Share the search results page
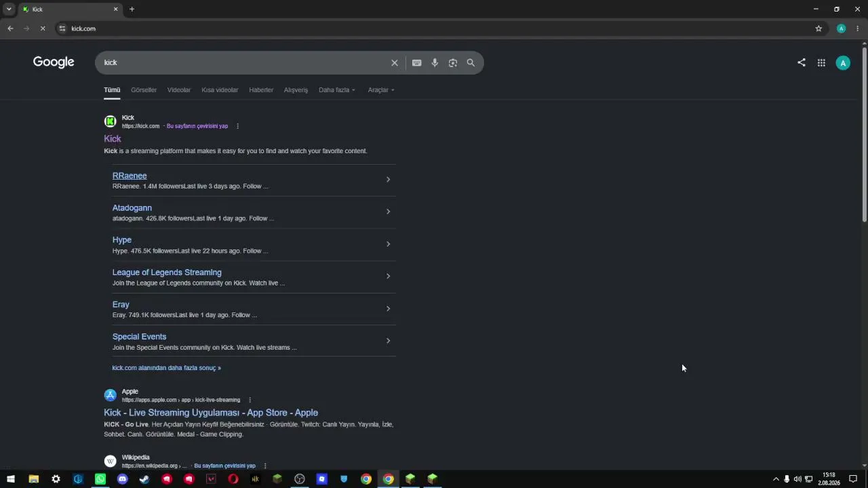 pos(802,62)
